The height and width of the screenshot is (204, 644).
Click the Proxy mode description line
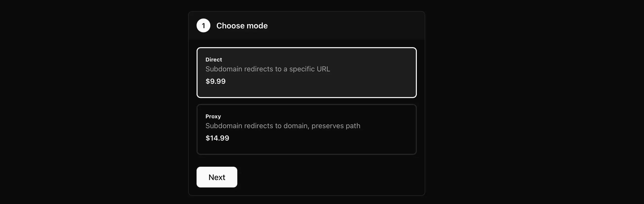click(283, 126)
